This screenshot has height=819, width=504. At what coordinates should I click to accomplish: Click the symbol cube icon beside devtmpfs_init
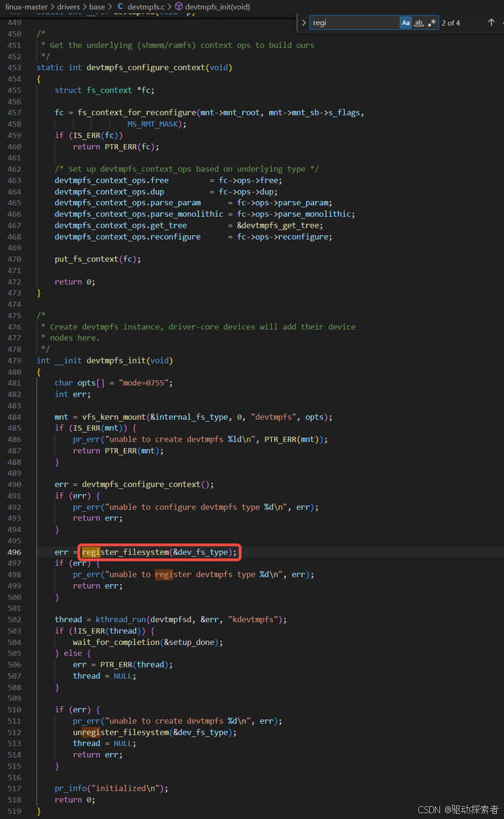pos(178,6)
